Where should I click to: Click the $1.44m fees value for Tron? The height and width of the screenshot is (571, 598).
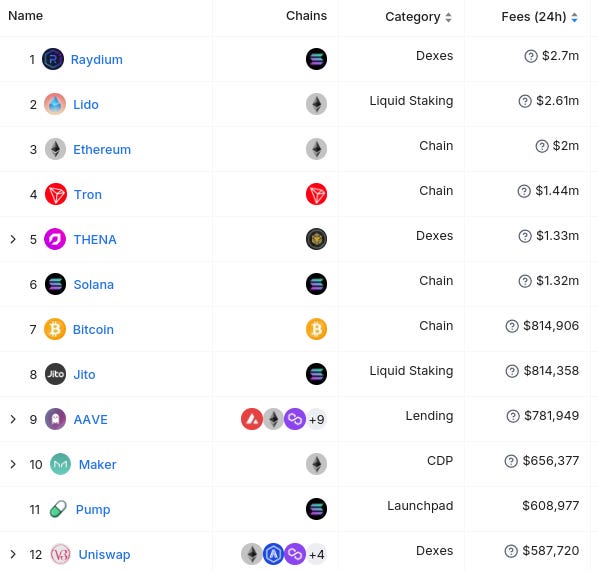[557, 191]
